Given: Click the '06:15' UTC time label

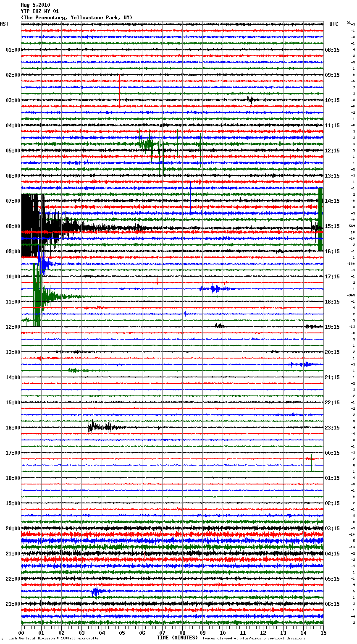Looking at the screenshot, I should [332, 604].
